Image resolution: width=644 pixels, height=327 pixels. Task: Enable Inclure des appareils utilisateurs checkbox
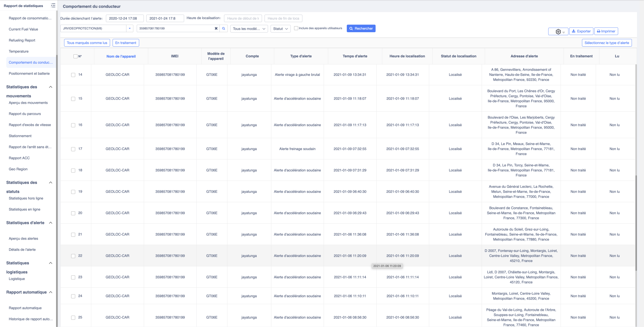[296, 28]
